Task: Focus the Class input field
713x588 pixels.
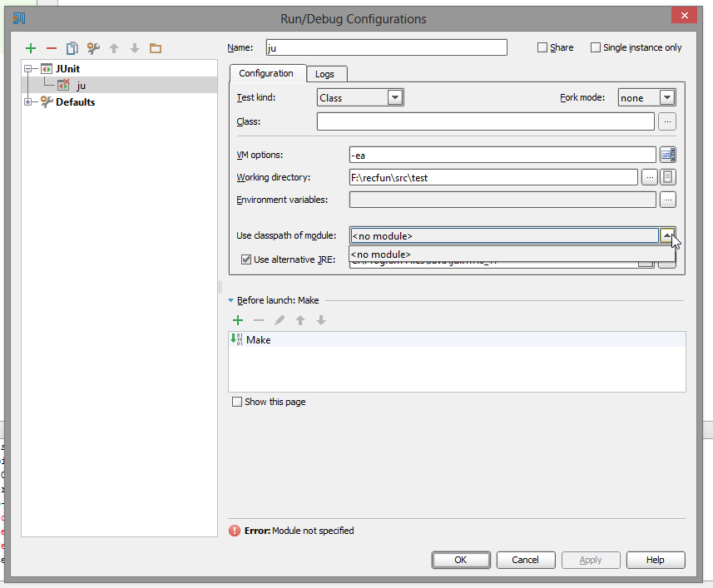Action: coord(486,121)
